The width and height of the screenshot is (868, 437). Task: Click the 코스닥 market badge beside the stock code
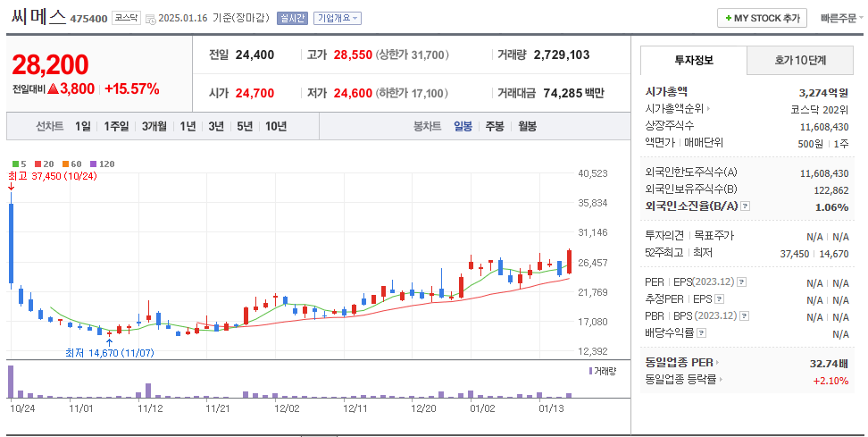coord(126,18)
